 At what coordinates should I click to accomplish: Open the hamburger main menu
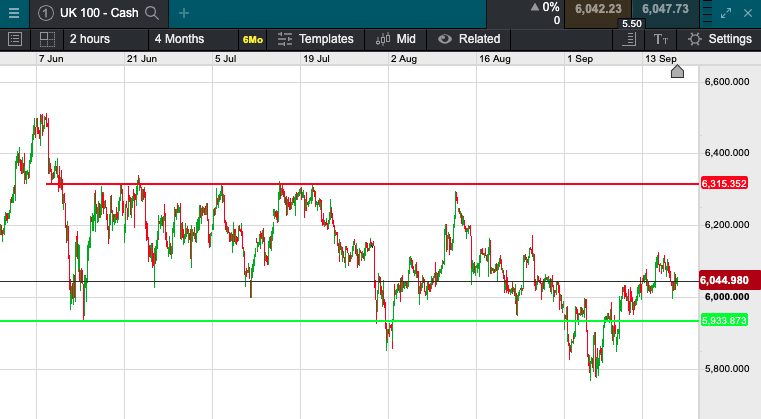[x=14, y=13]
